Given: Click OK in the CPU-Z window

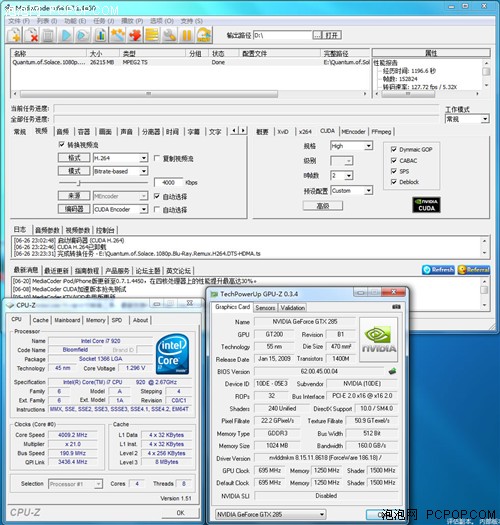Looking at the screenshot, I should coord(180,513).
